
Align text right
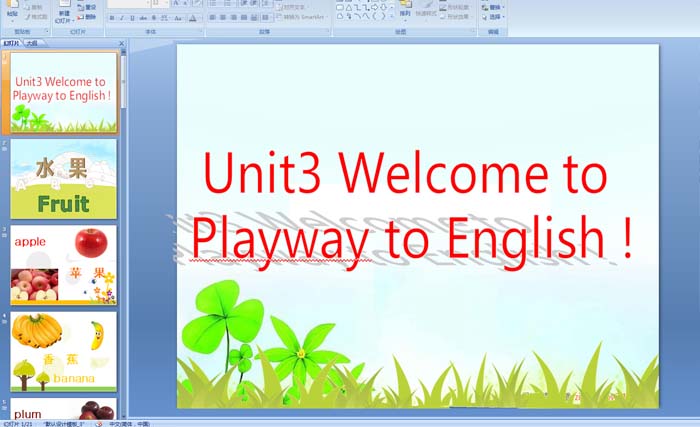click(x=233, y=17)
